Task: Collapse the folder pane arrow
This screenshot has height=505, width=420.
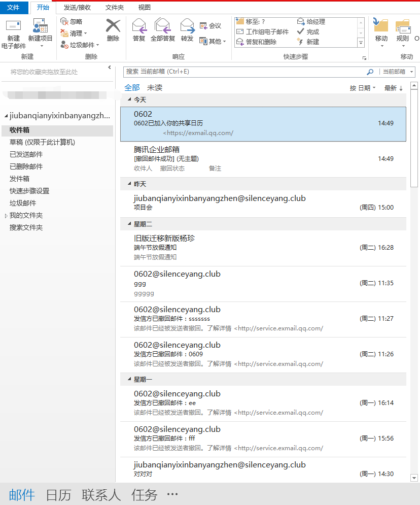Action: pos(110,68)
